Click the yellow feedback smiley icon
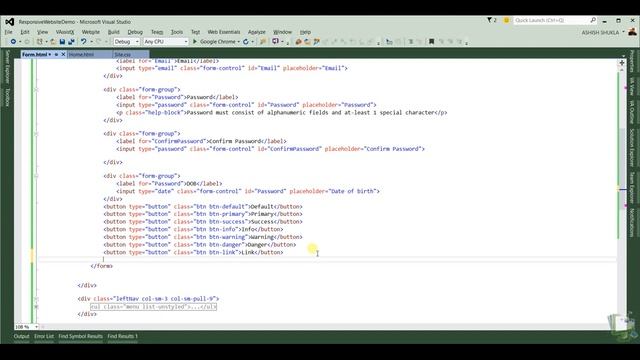 point(506,20)
